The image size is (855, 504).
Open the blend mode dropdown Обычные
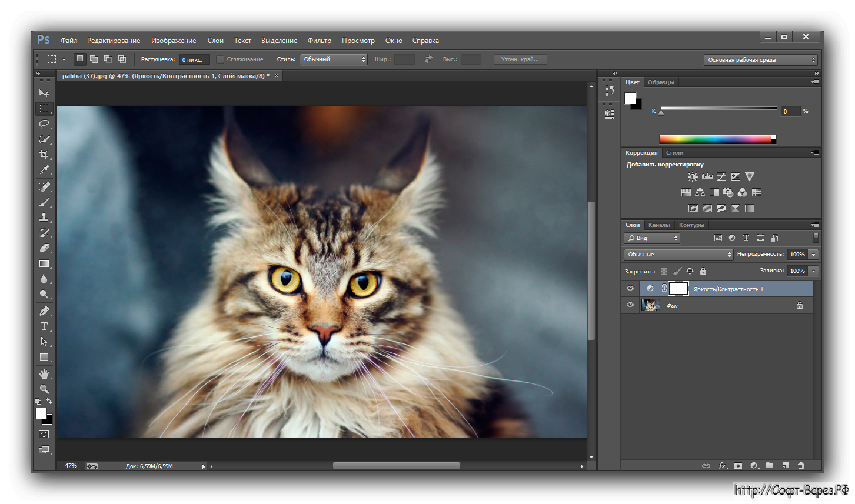point(677,254)
